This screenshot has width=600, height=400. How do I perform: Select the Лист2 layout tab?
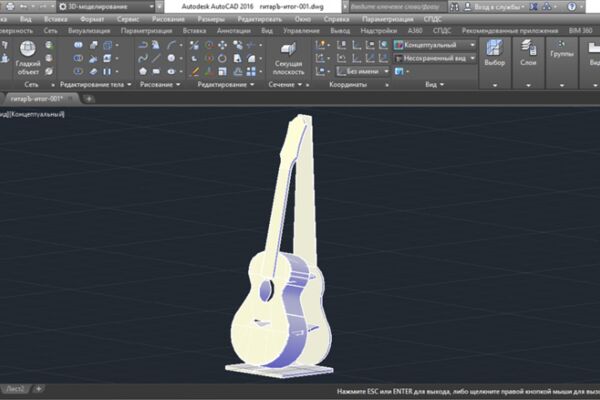15,389
